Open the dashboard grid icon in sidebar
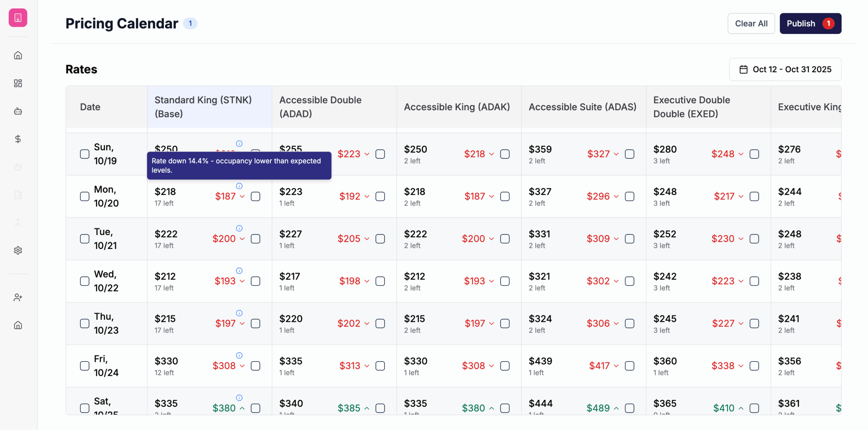This screenshot has height=430, width=868. [18, 83]
